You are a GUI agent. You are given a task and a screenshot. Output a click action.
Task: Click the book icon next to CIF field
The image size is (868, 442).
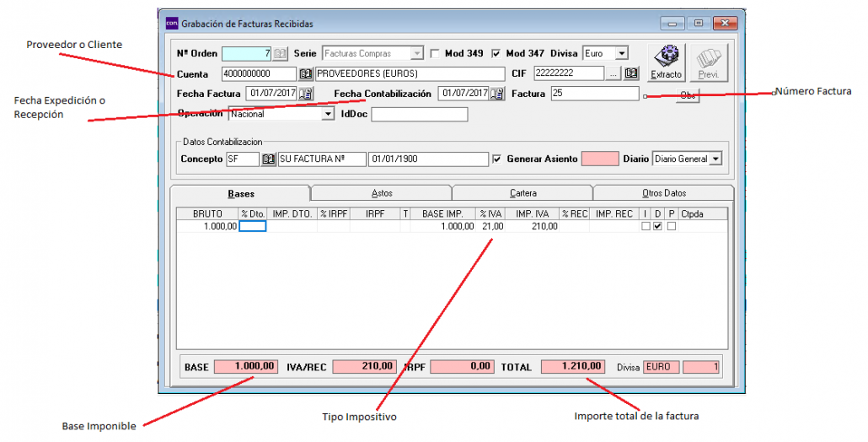(x=630, y=73)
